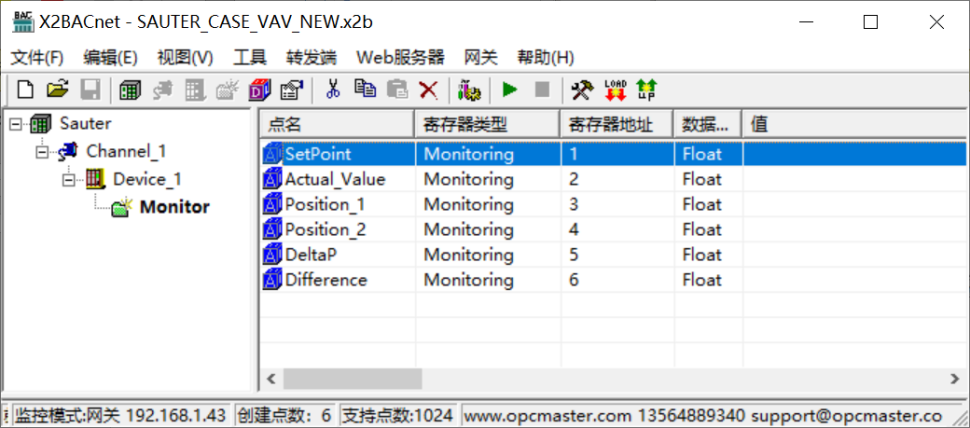The height and width of the screenshot is (428, 970).
Task: Click the SetPoint row's AI icon
Action: tap(272, 154)
